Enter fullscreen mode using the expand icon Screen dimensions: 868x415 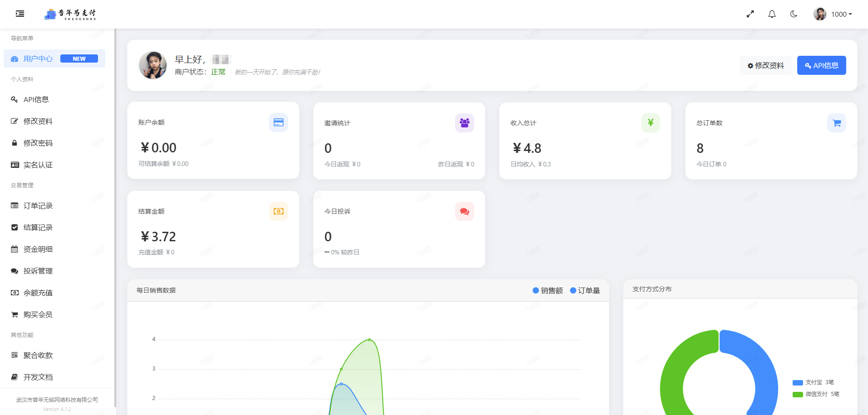point(750,14)
